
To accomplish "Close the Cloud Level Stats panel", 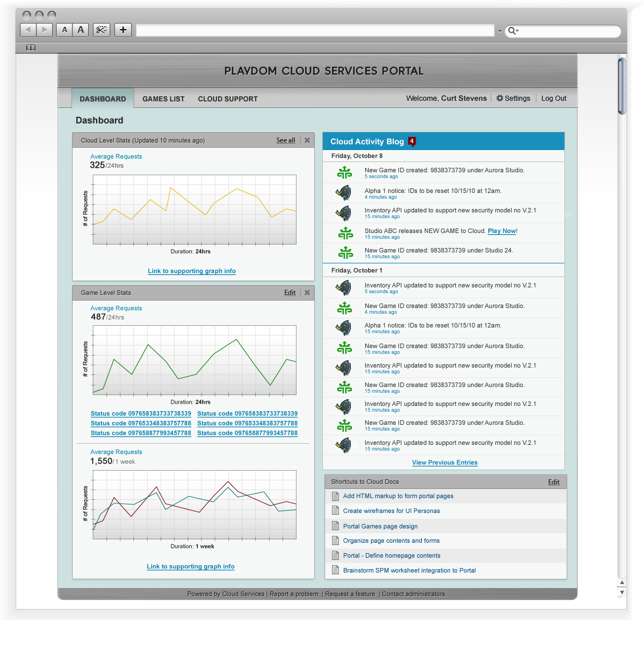I will click(x=307, y=140).
